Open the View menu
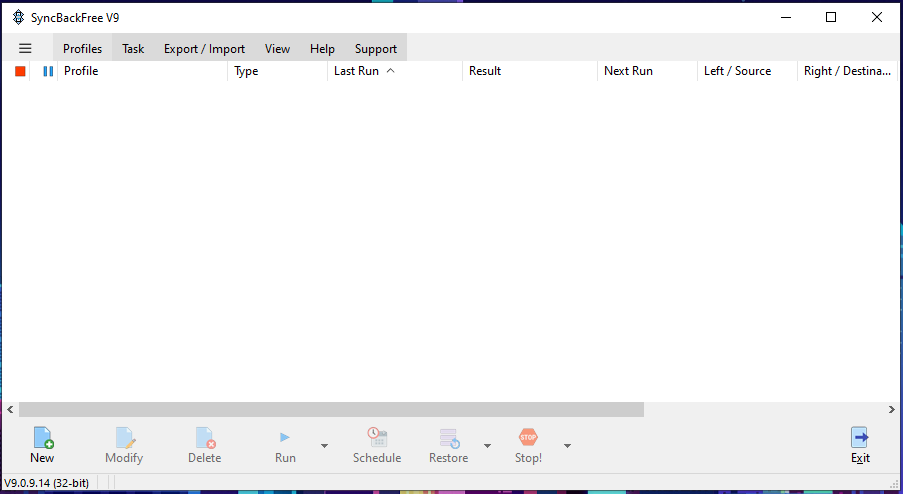The image size is (903, 494). (x=277, y=48)
